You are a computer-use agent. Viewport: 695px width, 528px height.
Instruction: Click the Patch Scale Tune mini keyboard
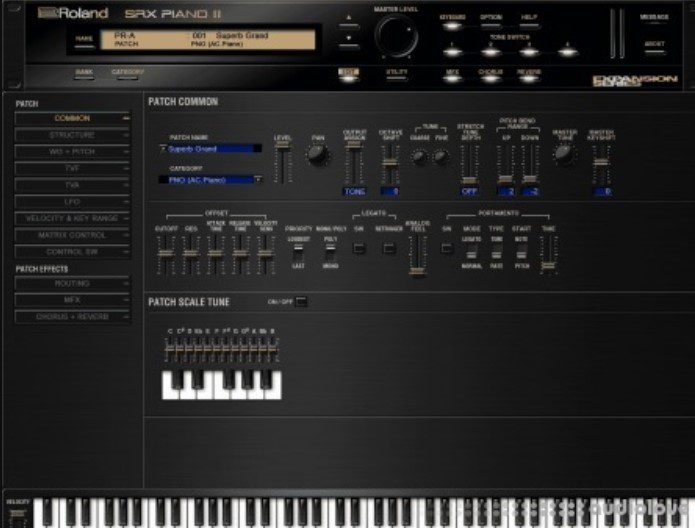tap(222, 385)
